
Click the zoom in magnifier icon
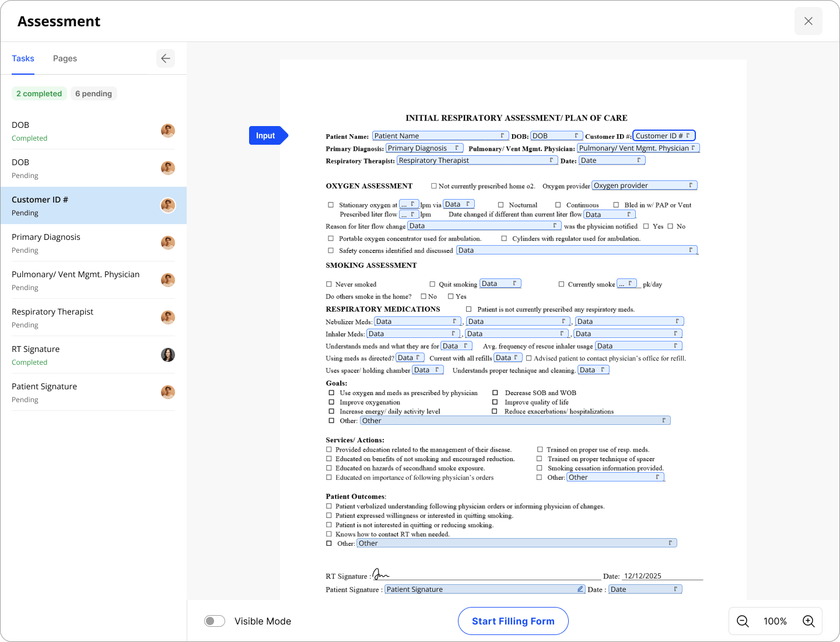808,621
